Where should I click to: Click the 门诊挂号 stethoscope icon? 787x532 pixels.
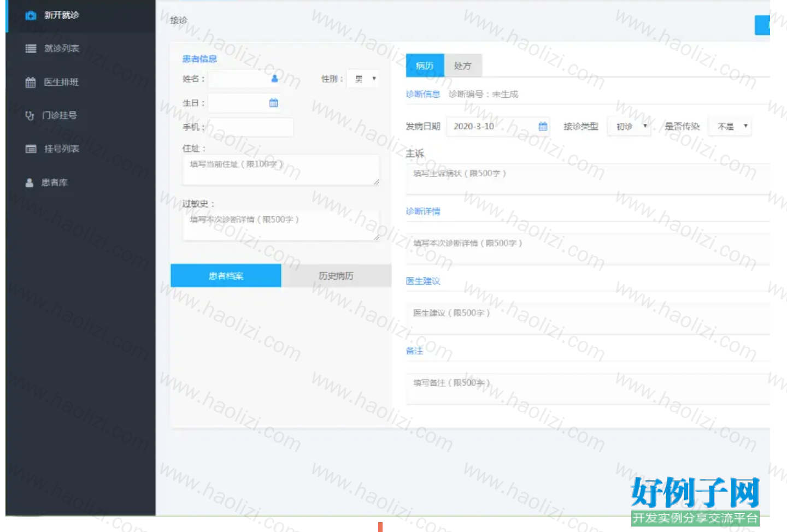coord(30,115)
